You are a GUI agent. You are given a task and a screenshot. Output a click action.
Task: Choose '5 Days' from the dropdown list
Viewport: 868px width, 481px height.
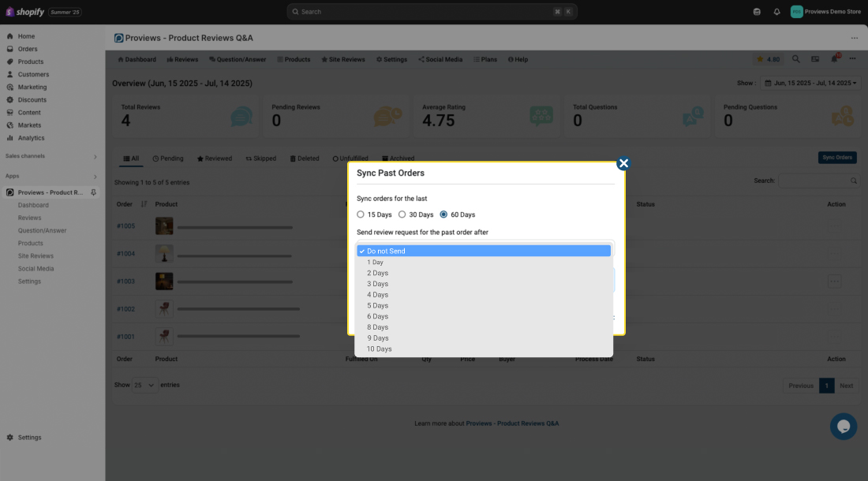483,306
